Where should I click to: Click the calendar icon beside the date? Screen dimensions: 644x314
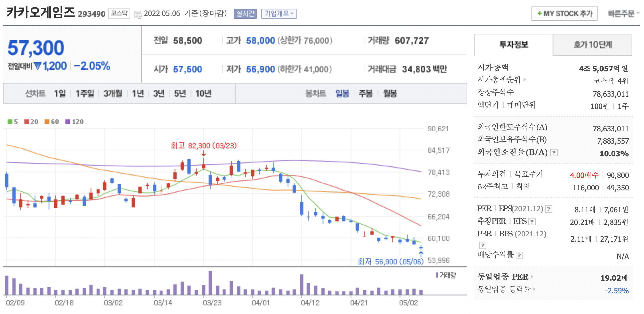[138, 14]
